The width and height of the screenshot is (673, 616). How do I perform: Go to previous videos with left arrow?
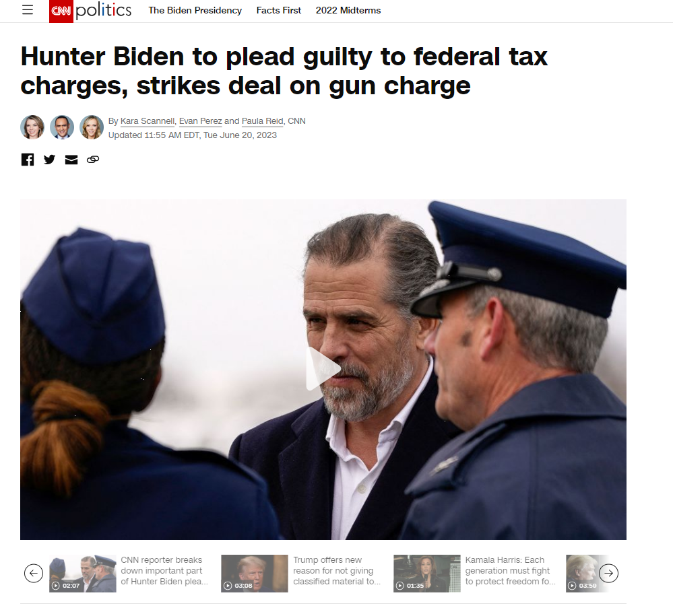(34, 573)
